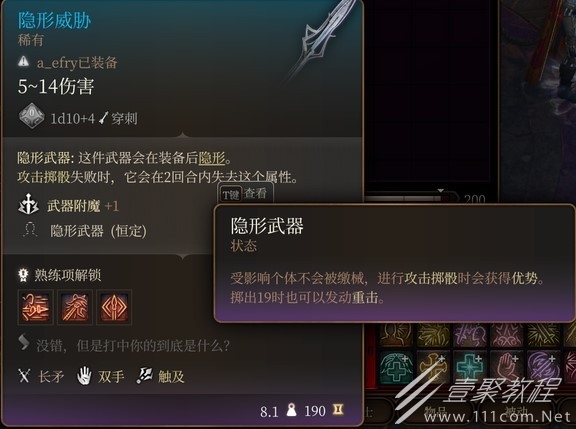Image resolution: width=576 pixels, height=429 pixels.
Task: Cast the golden ornate cross spell
Action: click(x=433, y=367)
